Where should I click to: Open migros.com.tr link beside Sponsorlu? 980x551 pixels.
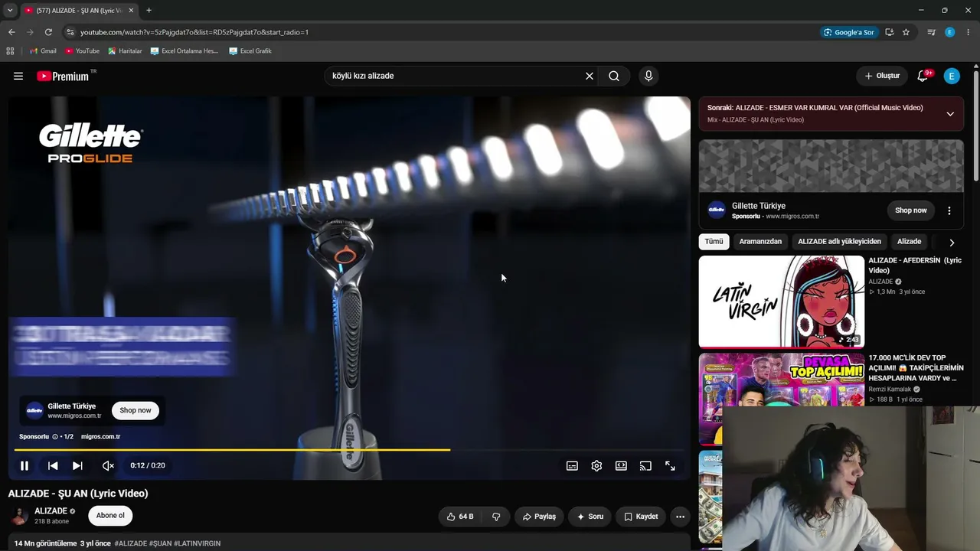100,437
